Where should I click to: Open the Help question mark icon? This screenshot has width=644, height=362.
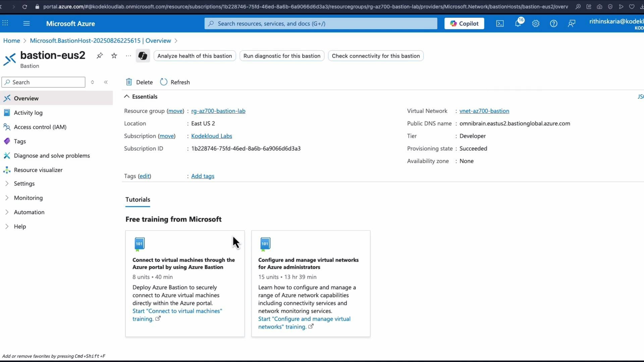(x=553, y=23)
